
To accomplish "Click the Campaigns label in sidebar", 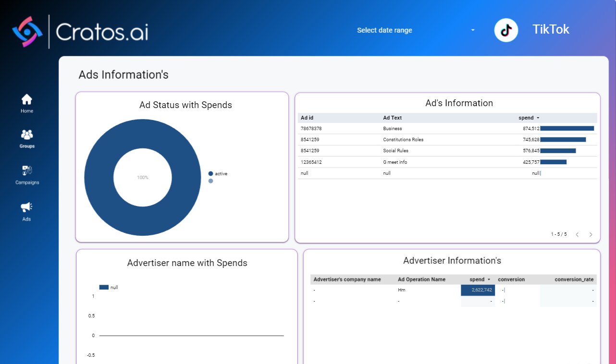I will [27, 182].
